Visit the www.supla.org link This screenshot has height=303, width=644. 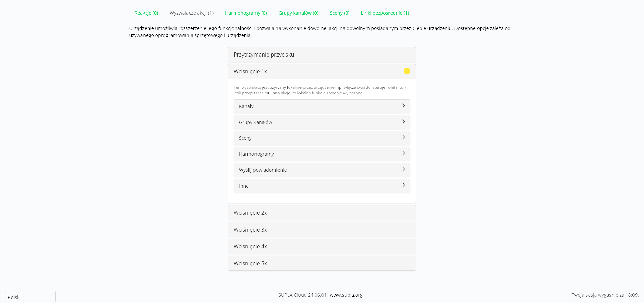click(346, 295)
